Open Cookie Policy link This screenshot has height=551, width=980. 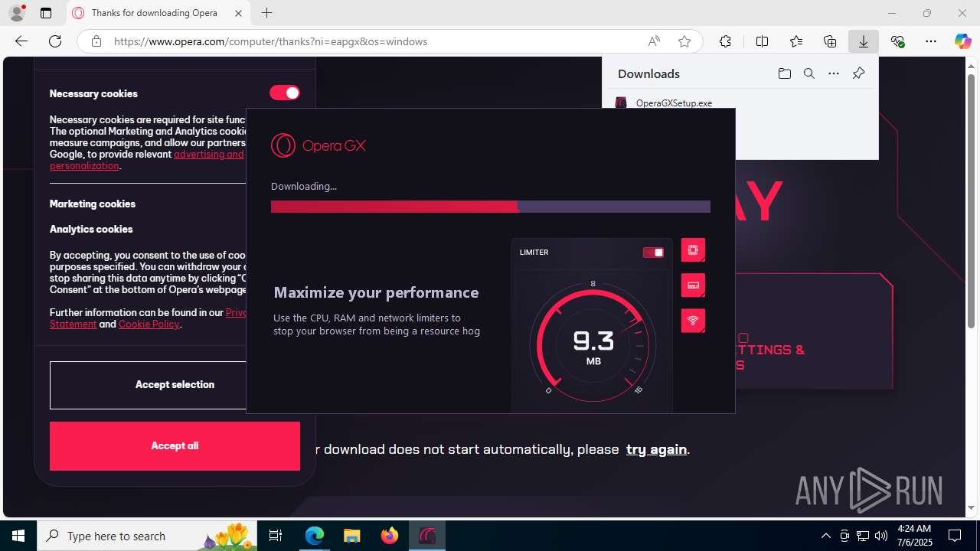149,324
